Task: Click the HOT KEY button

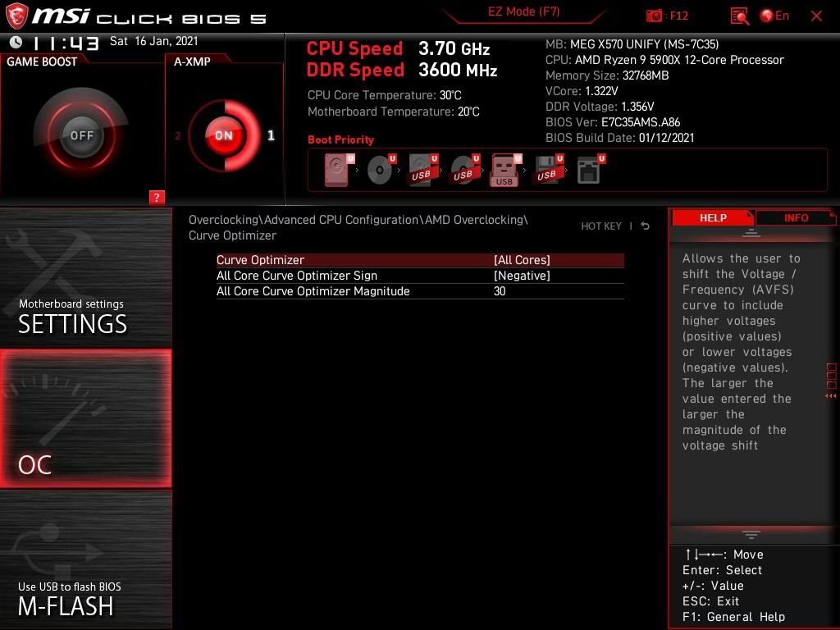Action: coord(601,226)
